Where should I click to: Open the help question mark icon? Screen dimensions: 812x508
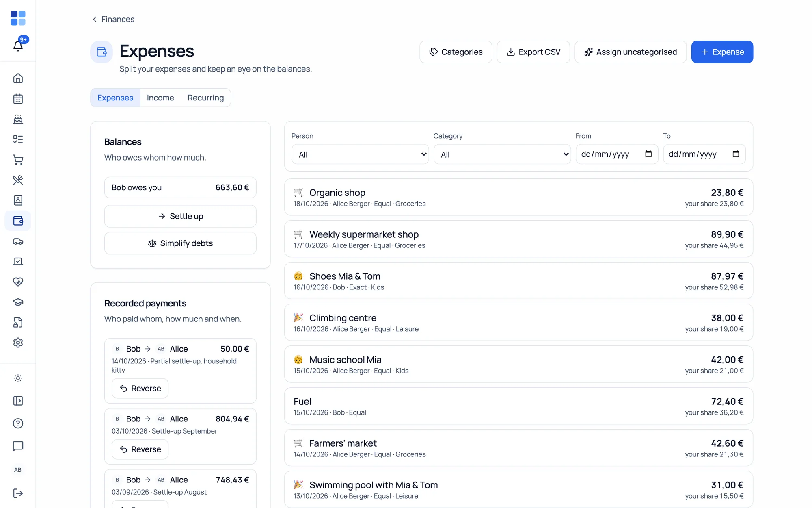18,423
